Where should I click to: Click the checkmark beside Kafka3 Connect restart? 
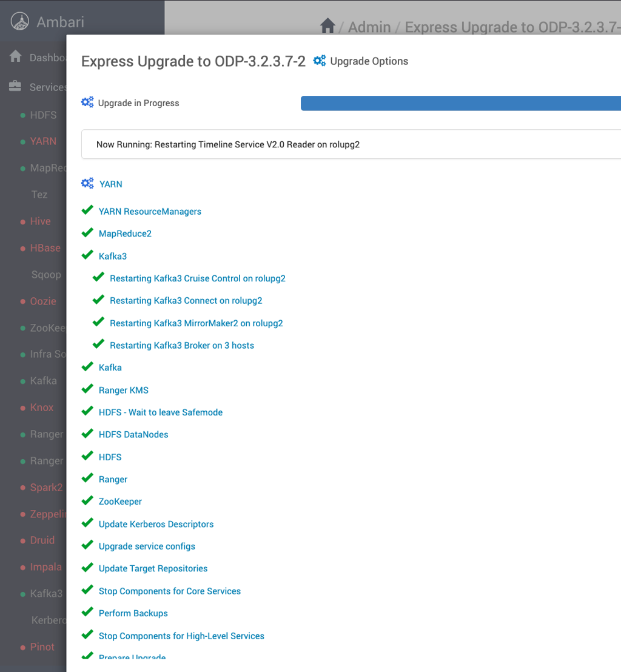point(99,300)
